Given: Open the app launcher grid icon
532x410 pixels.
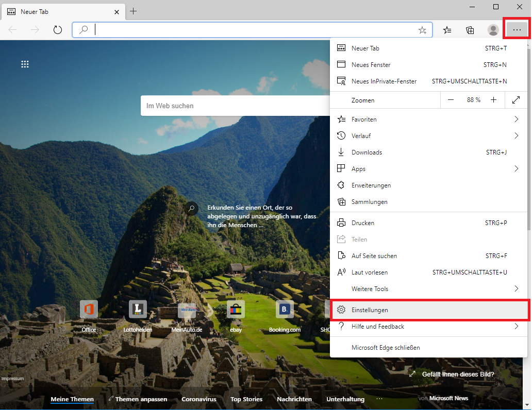Looking at the screenshot, I should point(25,64).
